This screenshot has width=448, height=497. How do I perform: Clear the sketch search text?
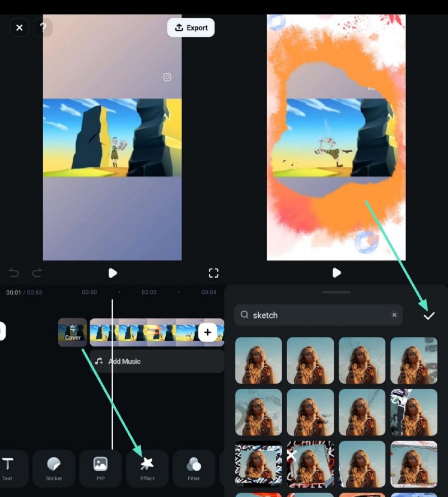(x=394, y=315)
